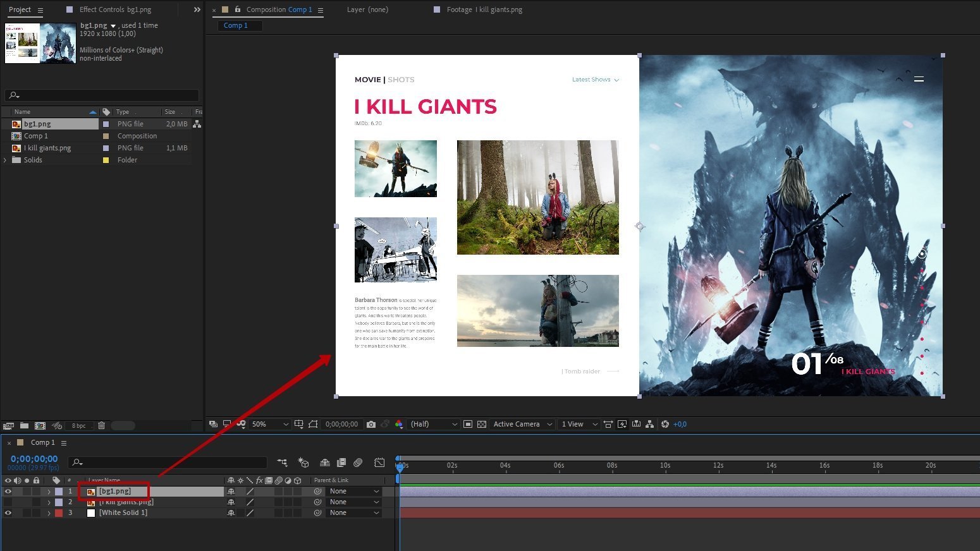Open Fast Previews options icon

coord(622,424)
